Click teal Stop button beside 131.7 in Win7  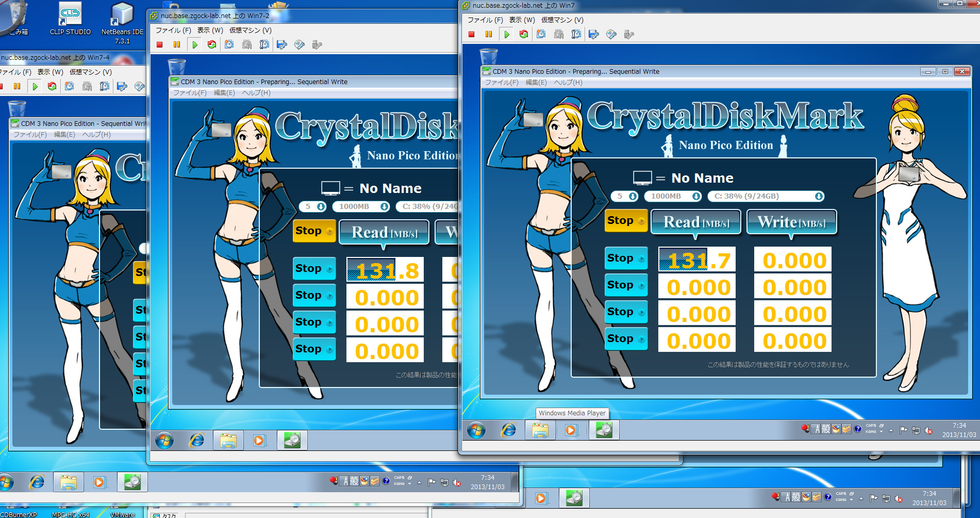point(626,258)
